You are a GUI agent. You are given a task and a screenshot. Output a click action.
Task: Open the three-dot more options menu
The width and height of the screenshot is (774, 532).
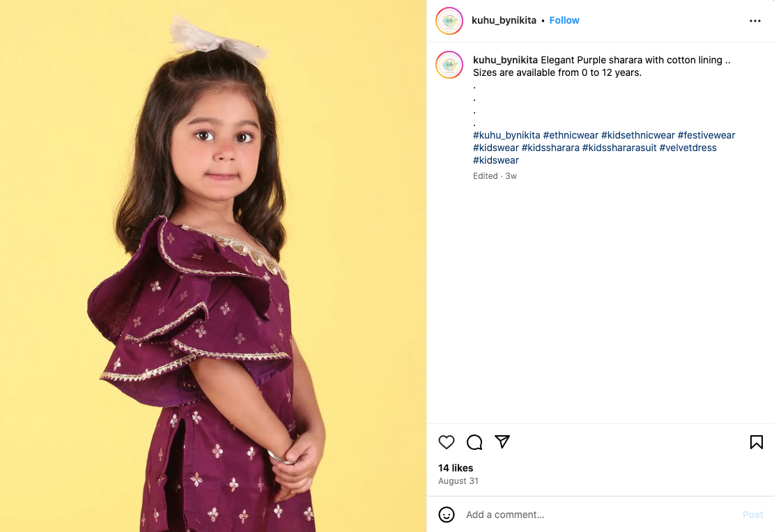(755, 21)
